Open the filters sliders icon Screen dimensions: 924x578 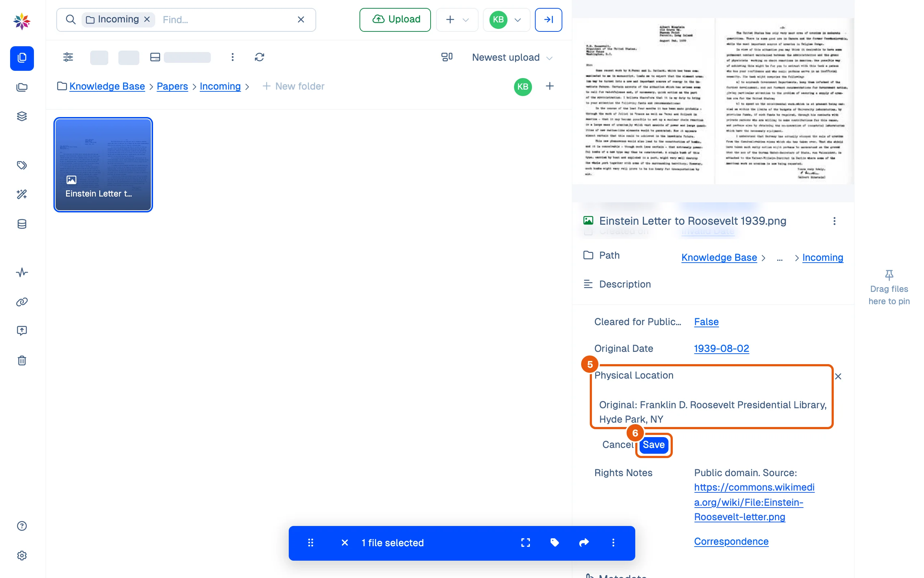point(68,57)
